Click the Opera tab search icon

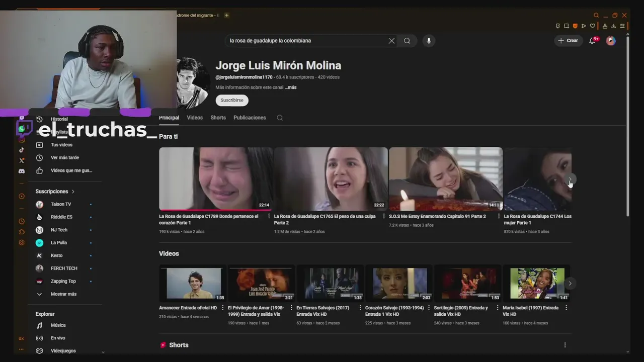(x=596, y=16)
